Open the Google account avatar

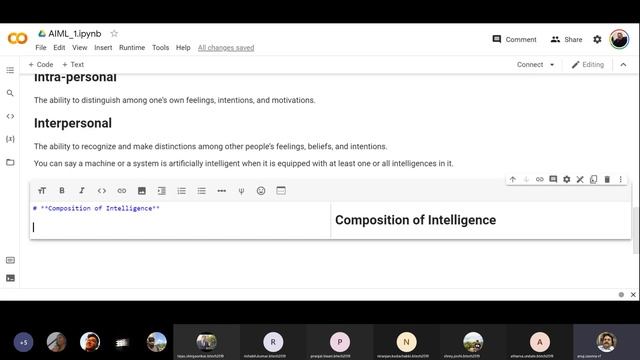click(x=619, y=39)
